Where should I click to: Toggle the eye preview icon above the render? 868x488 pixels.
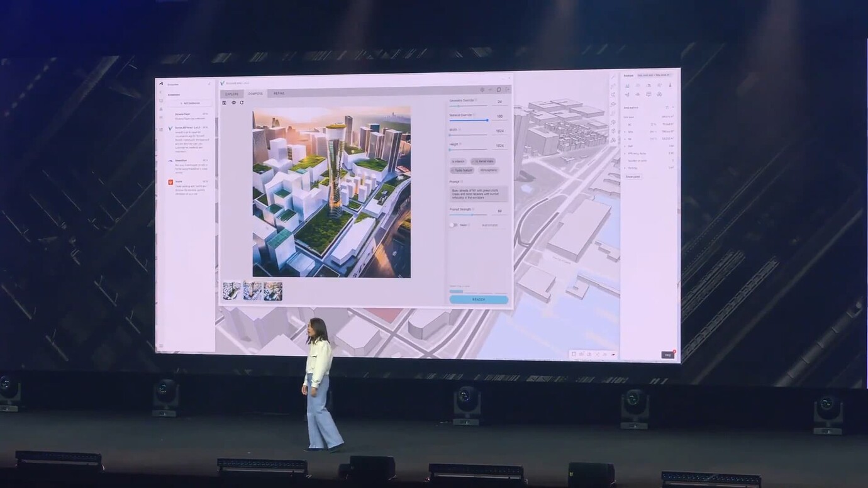pos(233,103)
